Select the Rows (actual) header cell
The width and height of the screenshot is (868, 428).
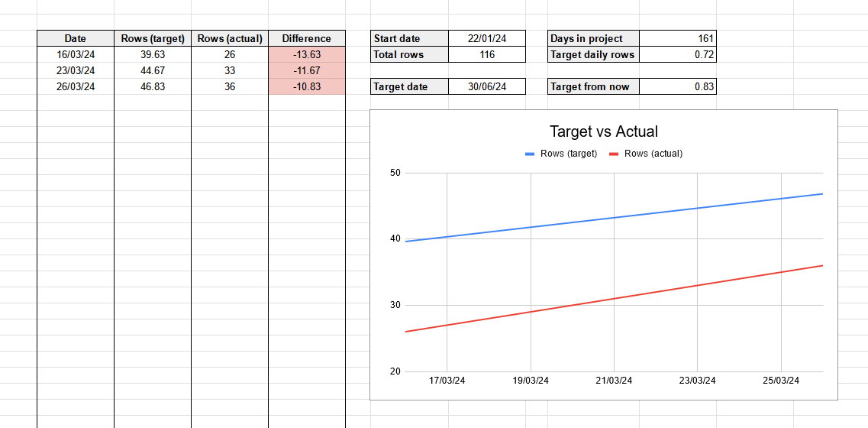tap(230, 39)
